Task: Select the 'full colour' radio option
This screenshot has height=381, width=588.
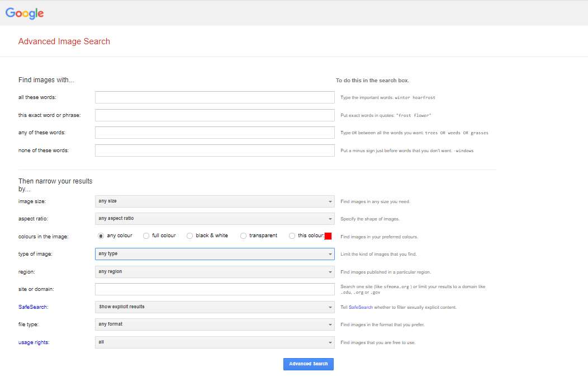Action: click(x=146, y=236)
